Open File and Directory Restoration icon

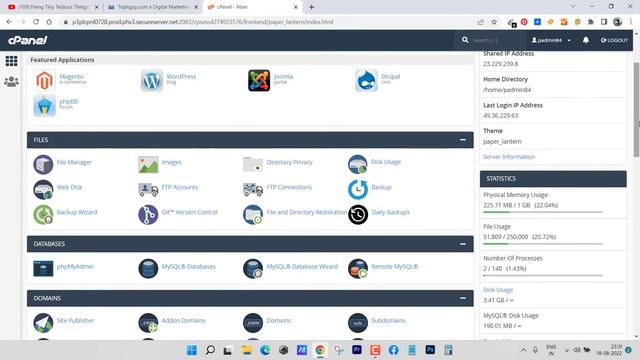pyautogui.click(x=253, y=214)
